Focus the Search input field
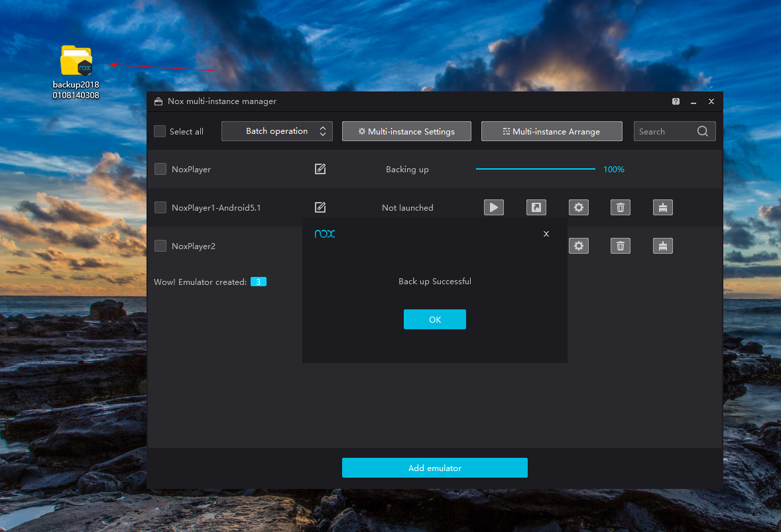This screenshot has height=532, width=781. 665,131
